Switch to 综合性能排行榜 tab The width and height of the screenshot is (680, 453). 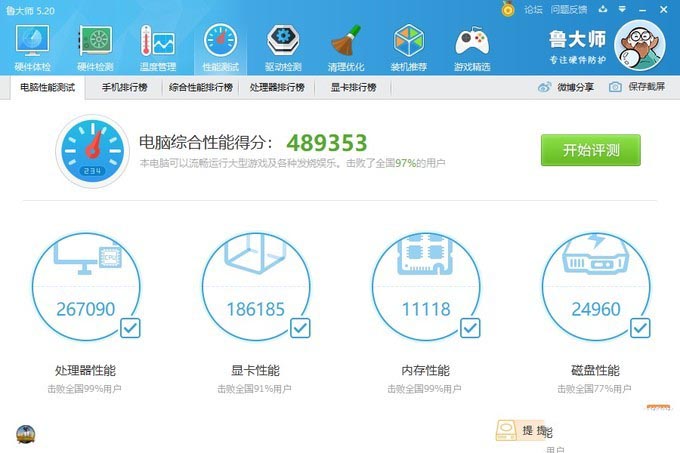coord(201,88)
